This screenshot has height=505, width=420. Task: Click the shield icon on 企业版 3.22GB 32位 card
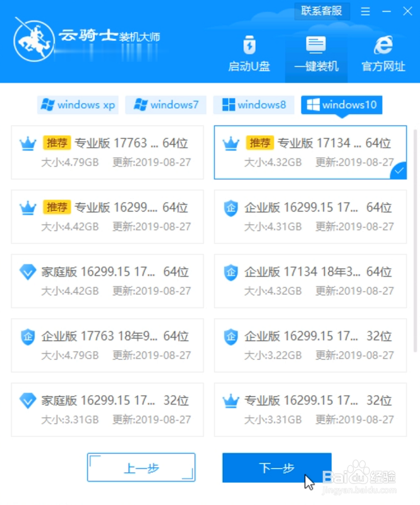[x=231, y=336]
